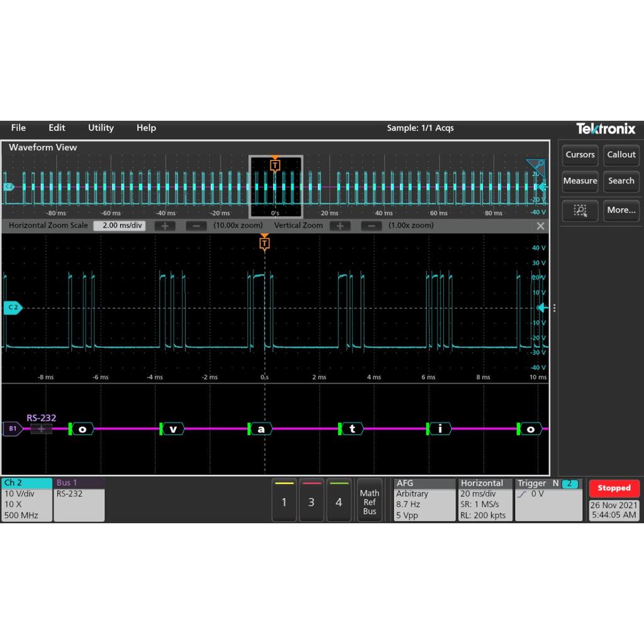
Task: Click the Tektronix logo
Action: [x=605, y=128]
